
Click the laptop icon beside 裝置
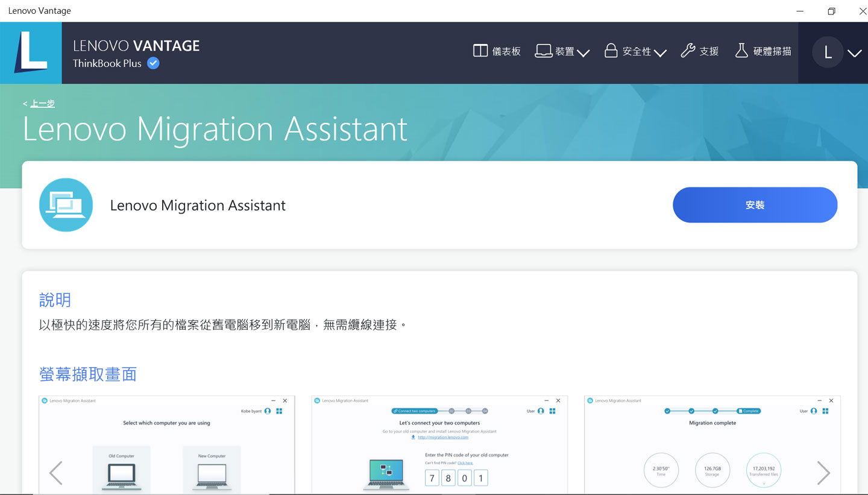[x=544, y=51]
